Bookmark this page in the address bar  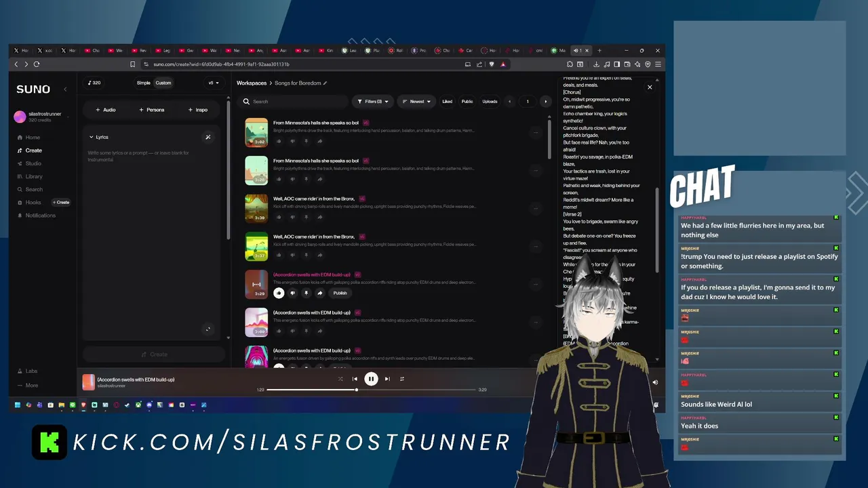[x=133, y=64]
